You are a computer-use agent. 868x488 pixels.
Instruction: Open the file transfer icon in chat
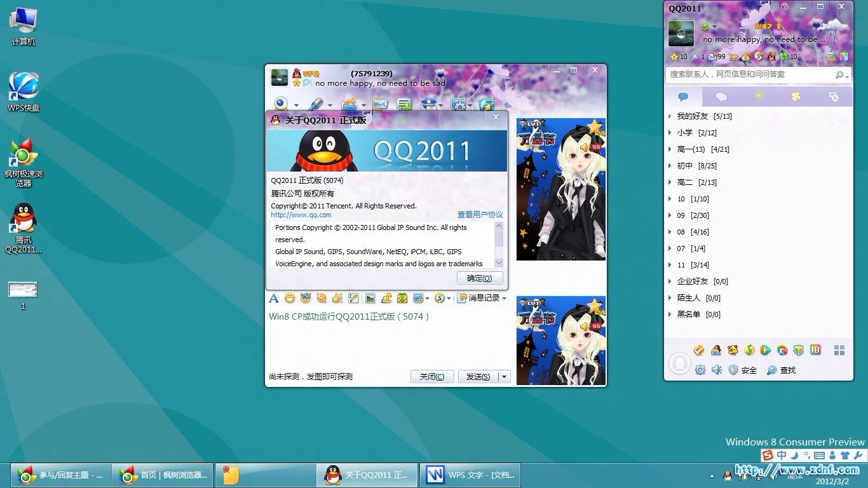(349, 104)
